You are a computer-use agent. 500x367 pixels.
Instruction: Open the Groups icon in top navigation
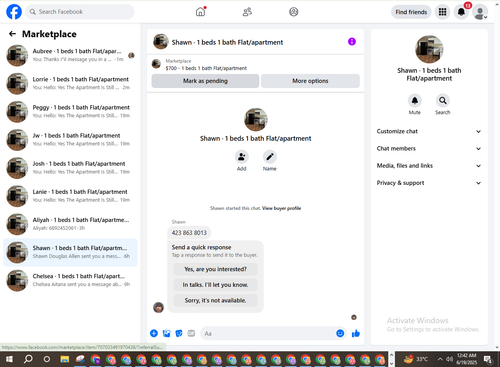294,12
